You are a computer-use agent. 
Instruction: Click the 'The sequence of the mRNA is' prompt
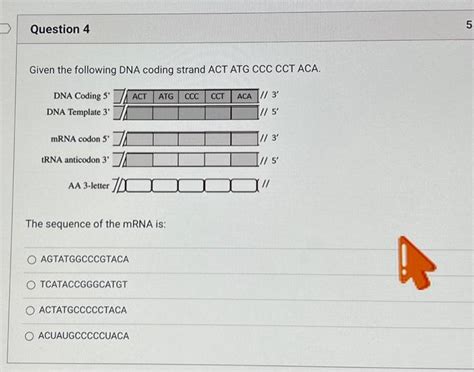click(96, 224)
